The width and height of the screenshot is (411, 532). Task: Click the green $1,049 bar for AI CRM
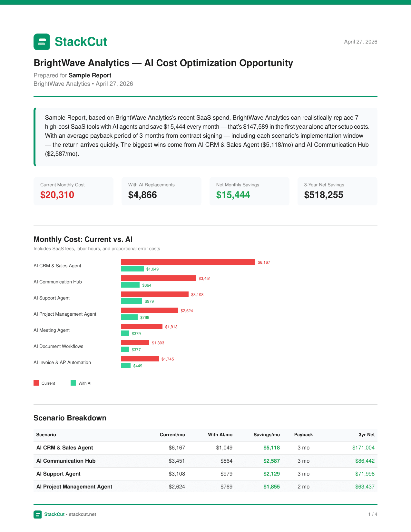click(132, 269)
